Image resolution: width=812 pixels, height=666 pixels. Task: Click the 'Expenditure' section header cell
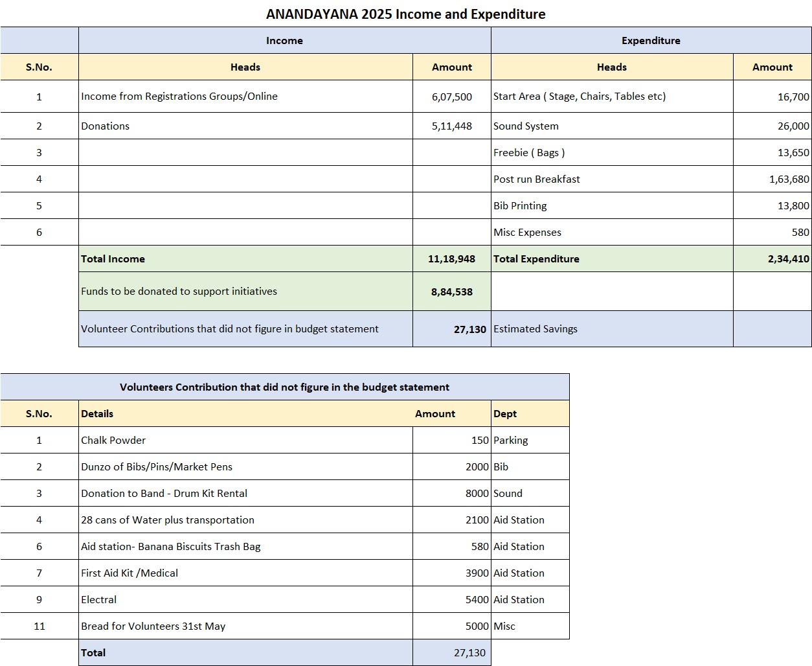tap(651, 40)
